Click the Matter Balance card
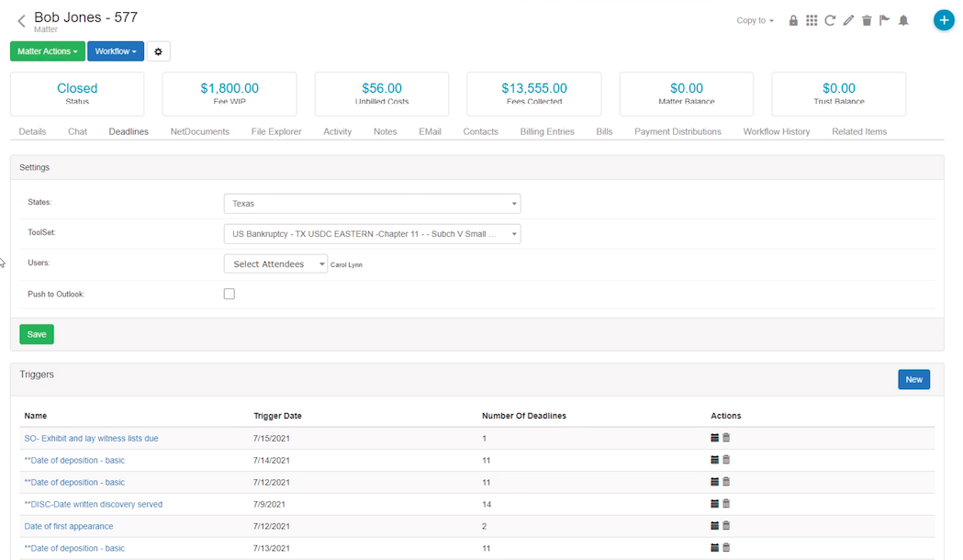 [x=687, y=94]
